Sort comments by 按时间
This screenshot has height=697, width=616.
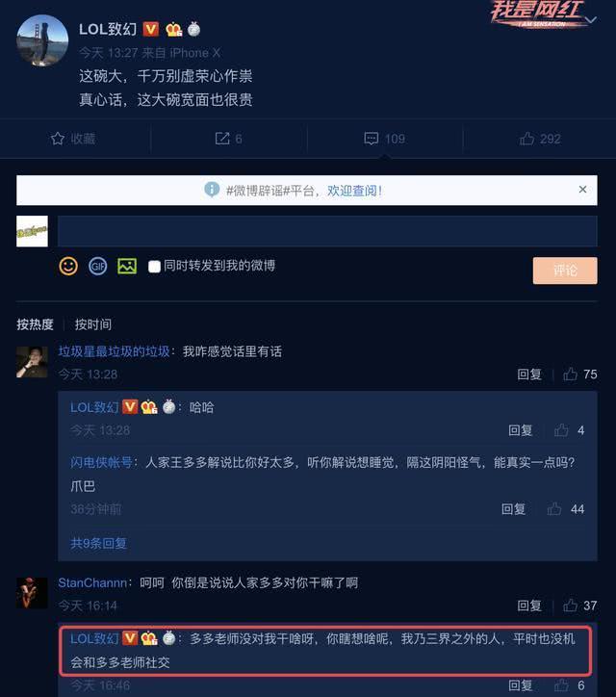pyautogui.click(x=93, y=324)
